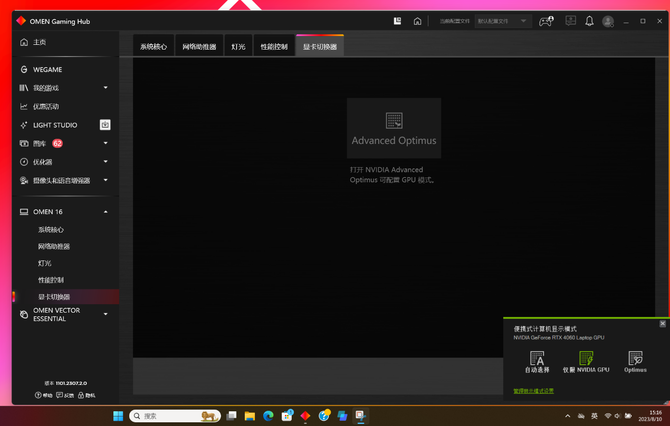Screen dimensions: 670x426
Task: Open OMEN VECTOR ESSENTIAL device
Action: pos(56,314)
